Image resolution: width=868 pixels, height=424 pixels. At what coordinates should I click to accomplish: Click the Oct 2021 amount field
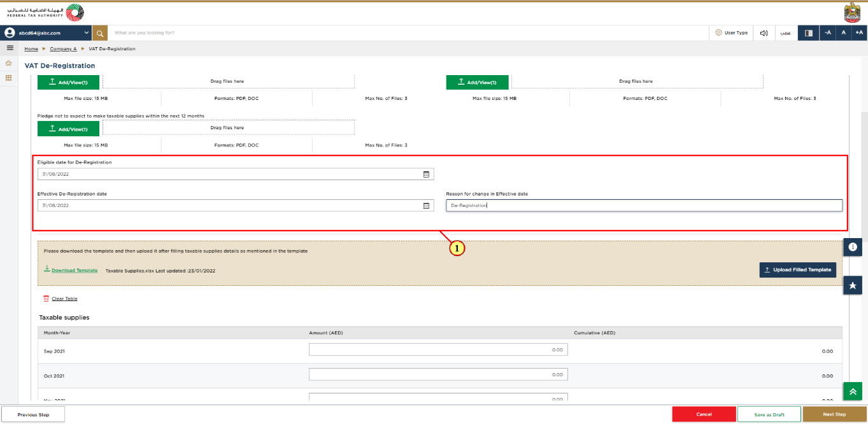coord(438,375)
